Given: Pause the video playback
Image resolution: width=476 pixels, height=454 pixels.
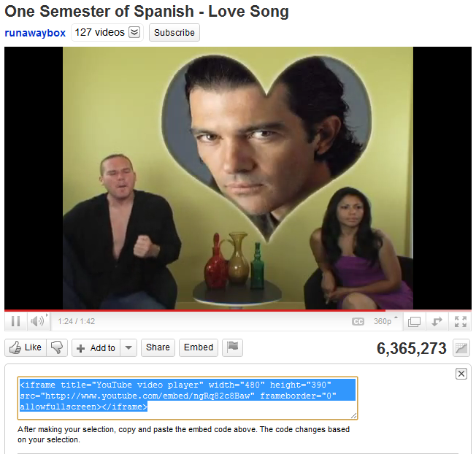Looking at the screenshot, I should (x=15, y=321).
